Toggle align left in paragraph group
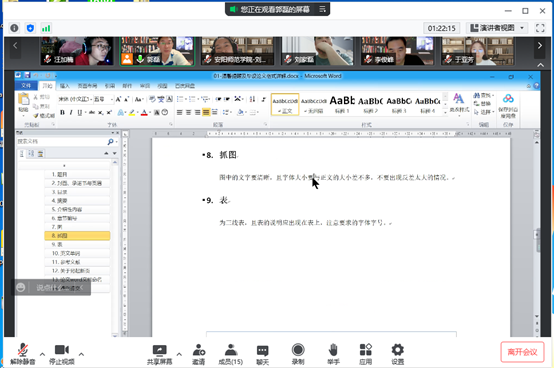 [180, 113]
